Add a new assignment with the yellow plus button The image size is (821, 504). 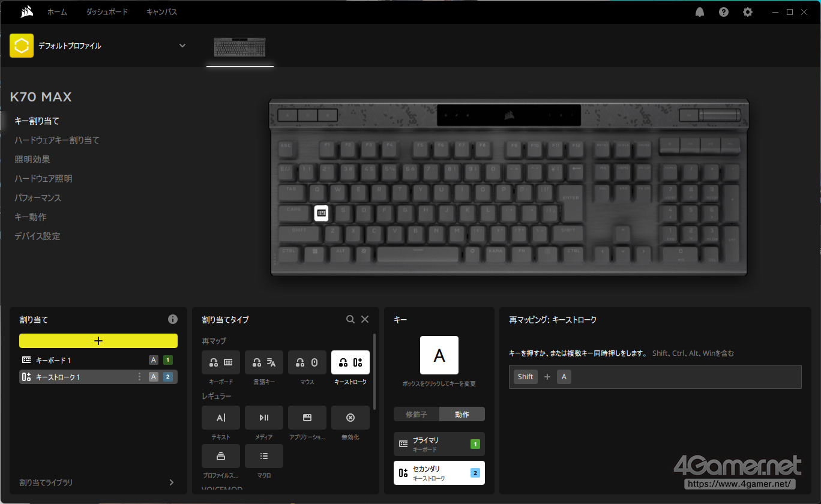click(98, 341)
